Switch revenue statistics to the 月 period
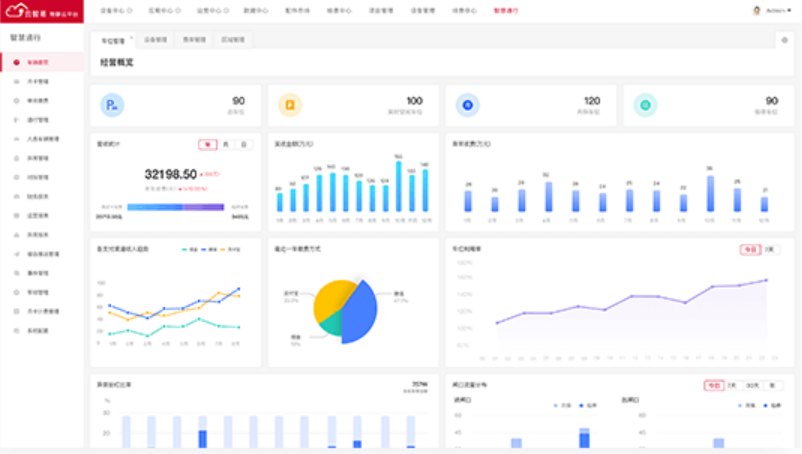This screenshot has height=454, width=802. pos(226,144)
